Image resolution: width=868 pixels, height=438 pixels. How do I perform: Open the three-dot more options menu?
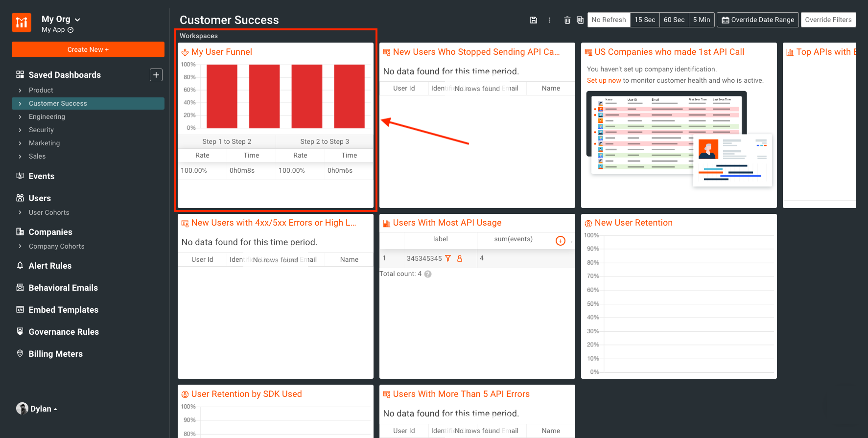(550, 20)
